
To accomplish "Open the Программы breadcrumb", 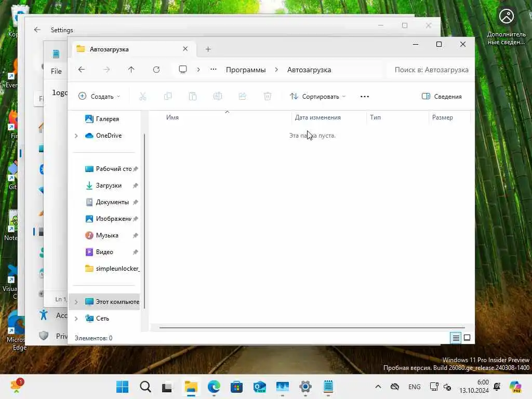I will 246,70.
